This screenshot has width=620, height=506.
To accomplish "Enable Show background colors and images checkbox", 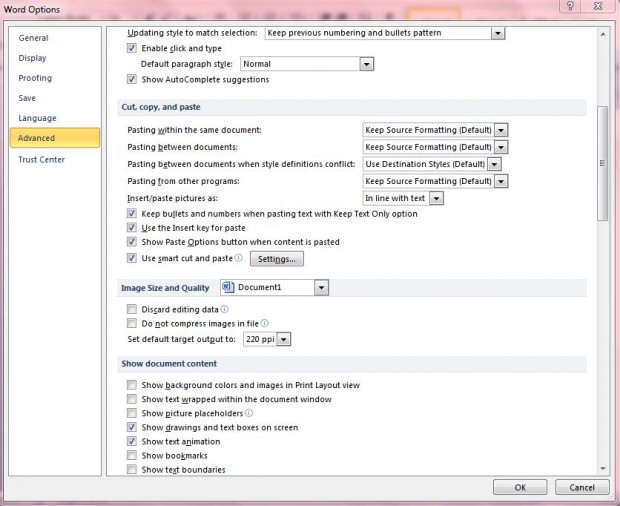I will click(132, 385).
